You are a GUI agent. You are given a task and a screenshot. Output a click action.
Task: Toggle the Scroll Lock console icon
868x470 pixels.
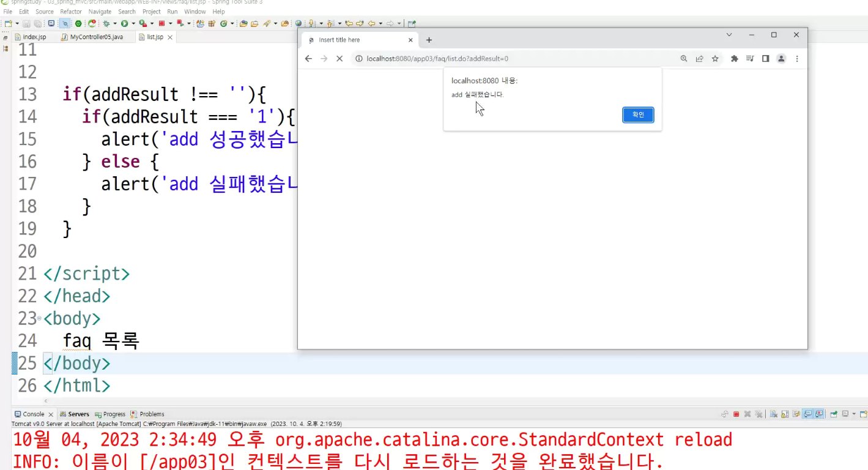pos(785,414)
